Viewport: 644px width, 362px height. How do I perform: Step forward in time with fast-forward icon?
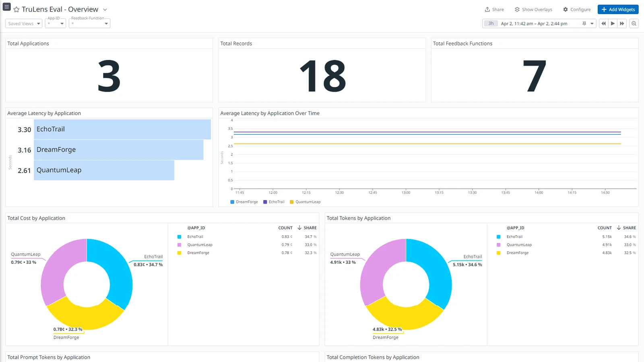click(622, 24)
